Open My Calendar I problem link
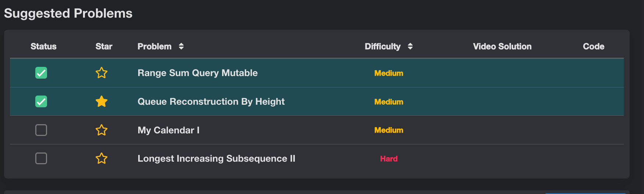 (x=168, y=130)
